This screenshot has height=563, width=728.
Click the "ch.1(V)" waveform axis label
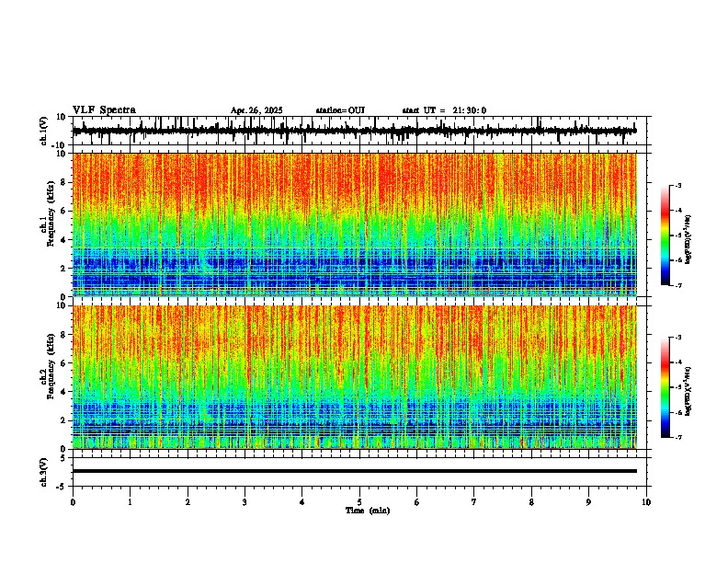tap(43, 131)
